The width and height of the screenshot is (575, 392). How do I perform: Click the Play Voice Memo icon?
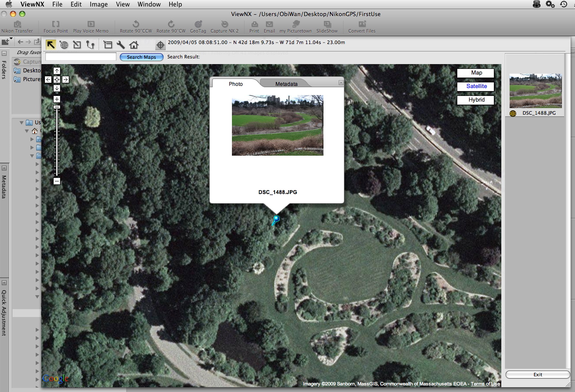click(91, 27)
